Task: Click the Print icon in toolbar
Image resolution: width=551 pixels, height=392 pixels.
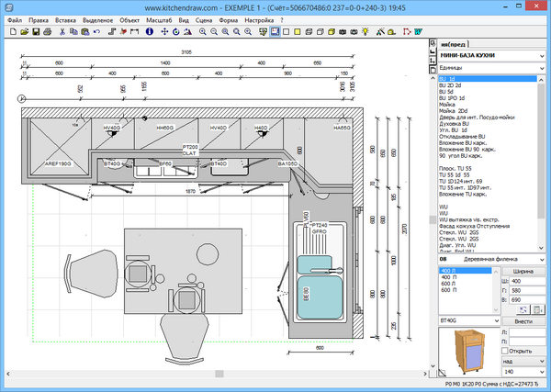Action: click(48, 31)
